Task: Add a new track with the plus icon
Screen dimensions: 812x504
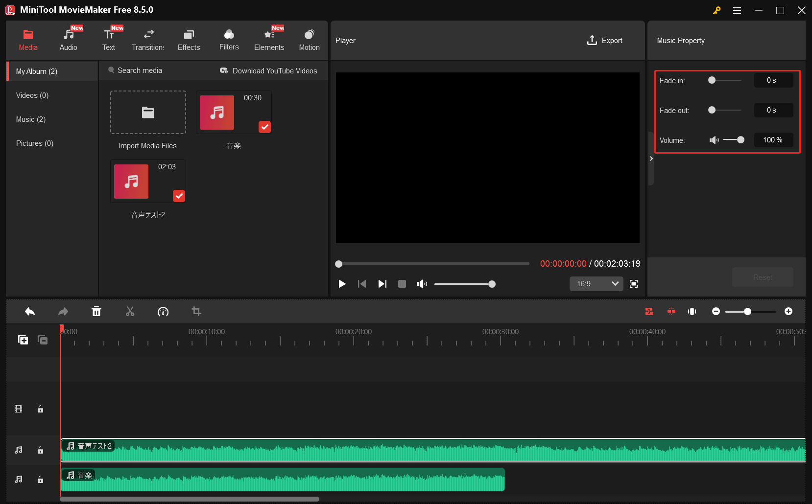Action: [x=23, y=339]
